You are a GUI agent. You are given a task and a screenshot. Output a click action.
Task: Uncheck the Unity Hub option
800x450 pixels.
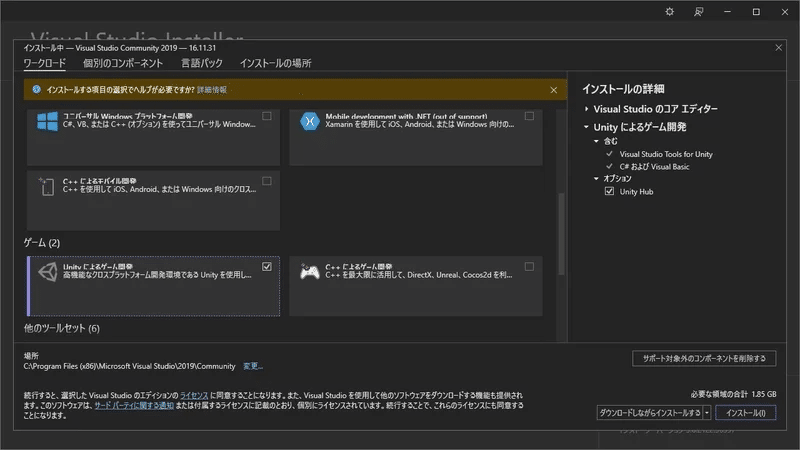[x=609, y=191]
